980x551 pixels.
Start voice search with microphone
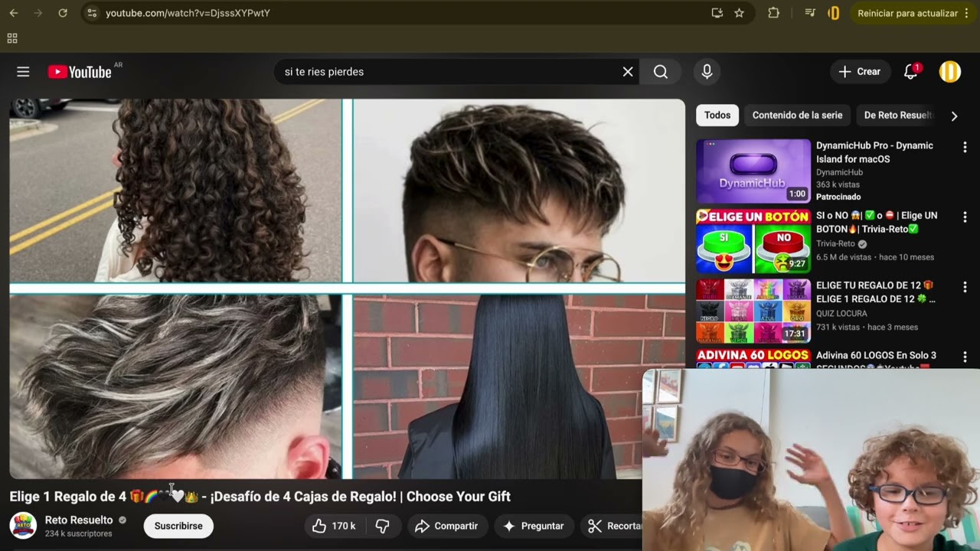pyautogui.click(x=707, y=71)
